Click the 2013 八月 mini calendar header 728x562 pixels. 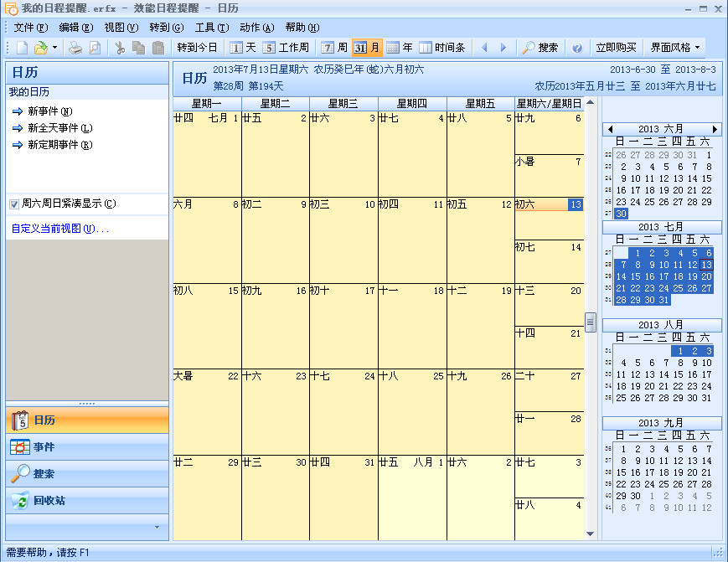tap(660, 325)
